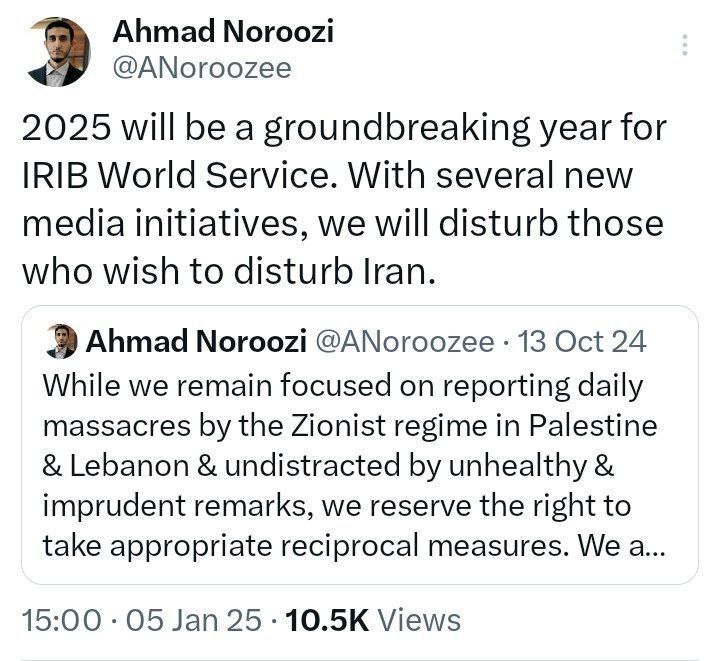Screen dimensions: 720x661
Task: Click the small avatar in the quoted tweet
Action: point(63,343)
